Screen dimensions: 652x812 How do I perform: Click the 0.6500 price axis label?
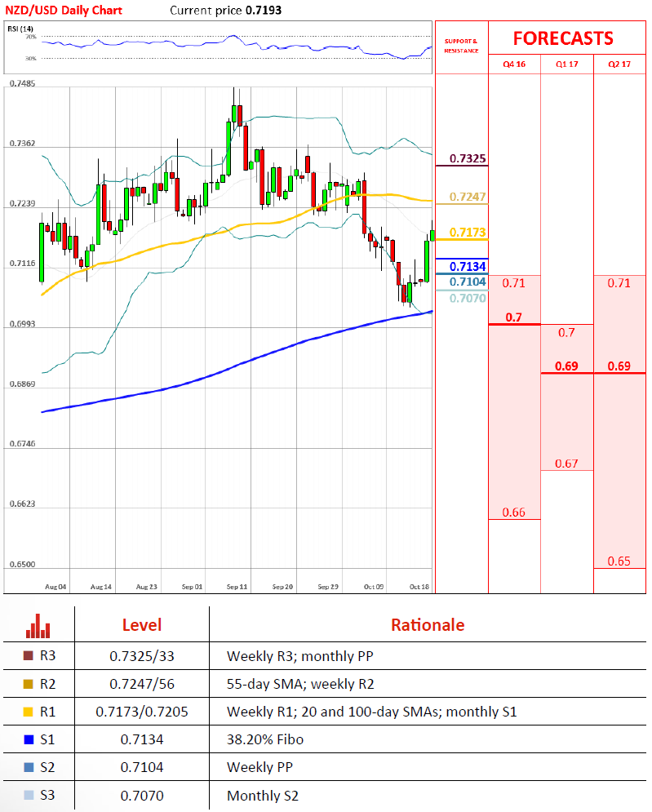click(22, 565)
